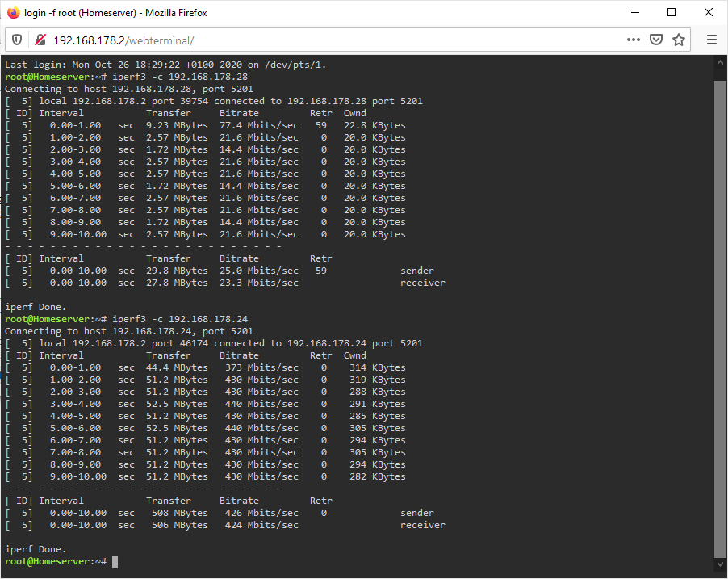Click 'Connecting to host 192.168.178.24' line

click(129, 331)
